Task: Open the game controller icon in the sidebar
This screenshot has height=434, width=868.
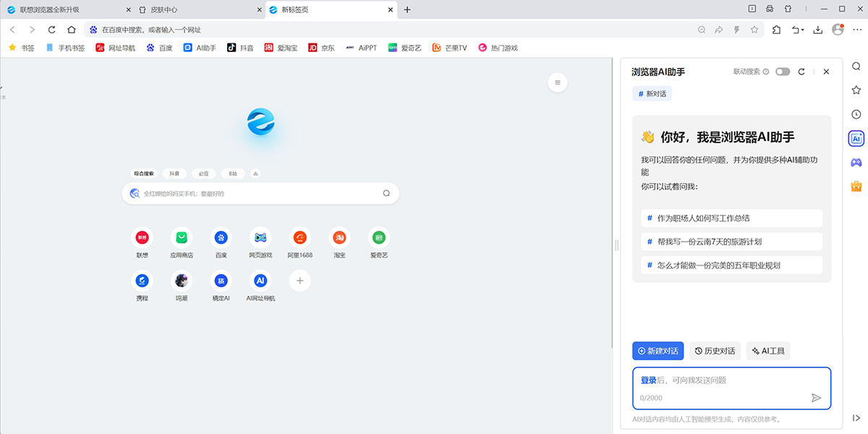Action: pyautogui.click(x=856, y=162)
